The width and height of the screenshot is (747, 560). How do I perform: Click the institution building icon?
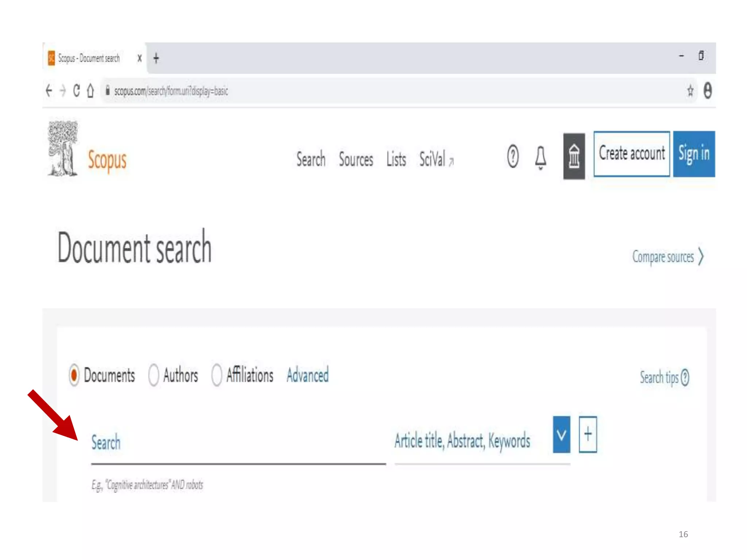point(574,156)
